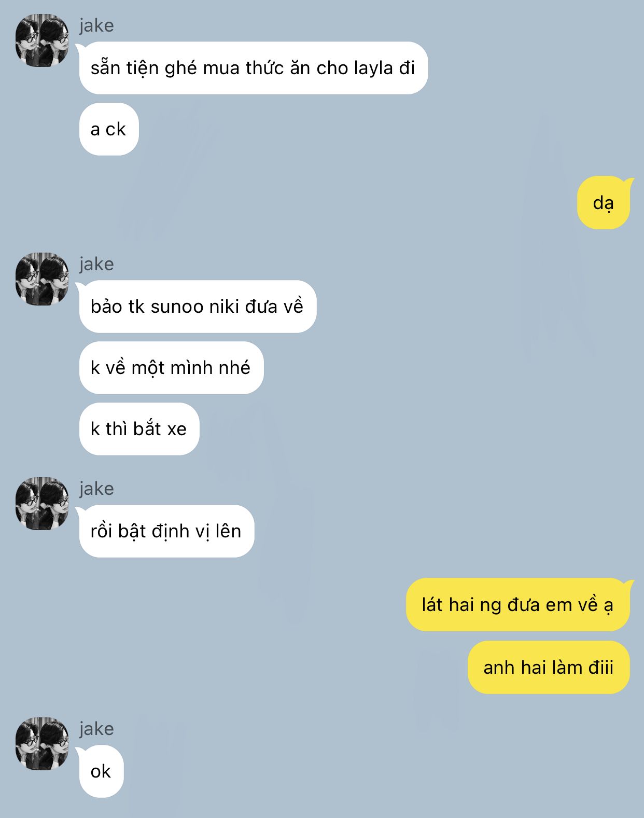The height and width of the screenshot is (818, 644).
Task: Select the 'rồi bật định vị lên' bubble
Action: tap(166, 531)
